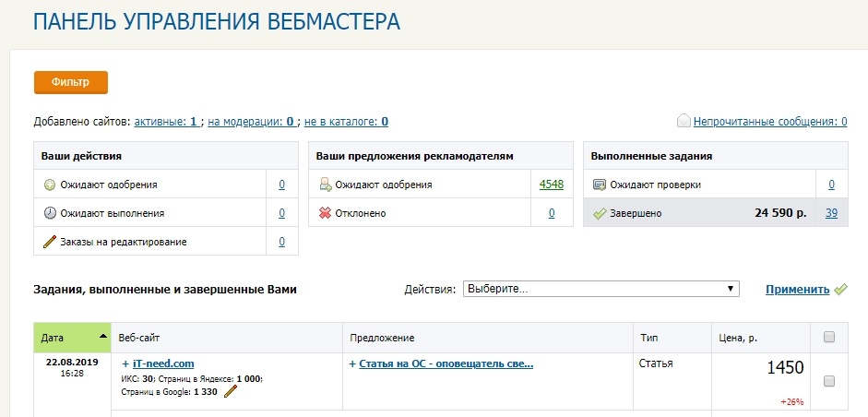The height and width of the screenshot is (417, 868).
Task: Click the red cross Отклонено icon
Action: [x=325, y=213]
